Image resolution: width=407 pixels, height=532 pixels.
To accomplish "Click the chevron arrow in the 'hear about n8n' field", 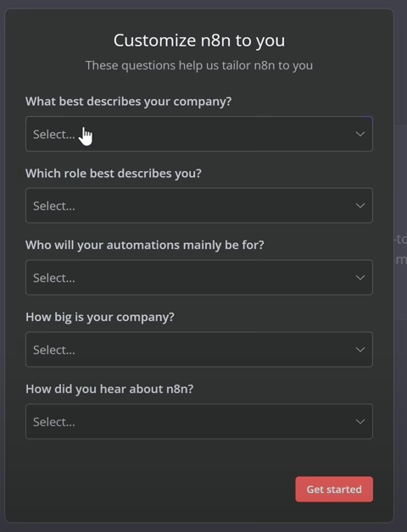I will (360, 421).
